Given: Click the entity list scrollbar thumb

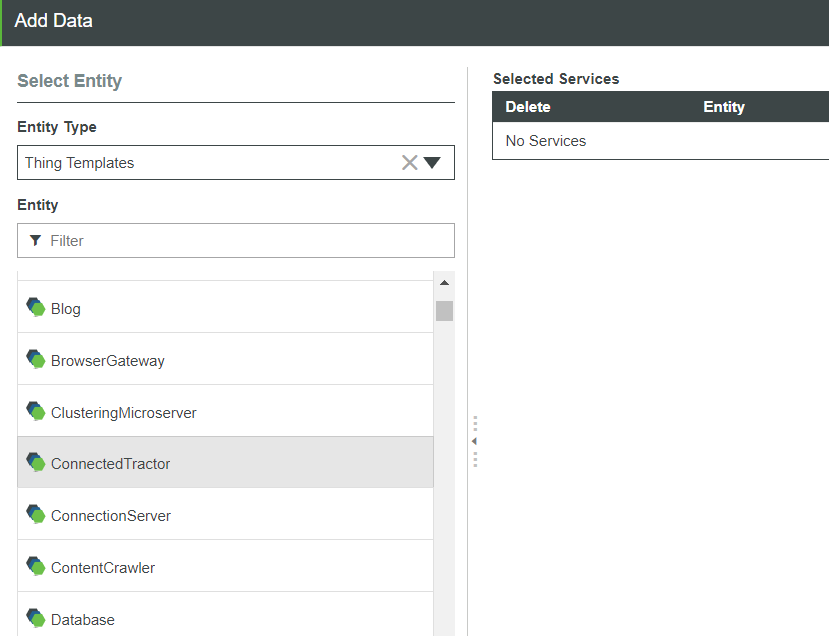Looking at the screenshot, I should [x=444, y=311].
